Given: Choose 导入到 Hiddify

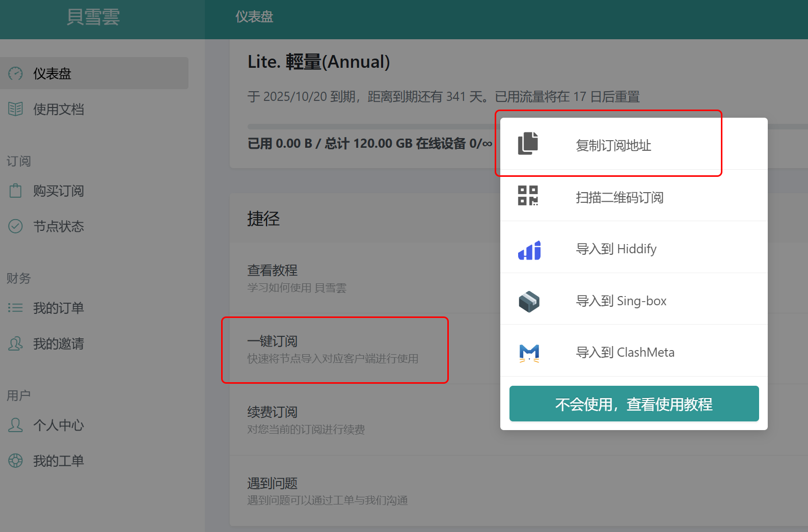Looking at the screenshot, I should [634, 248].
